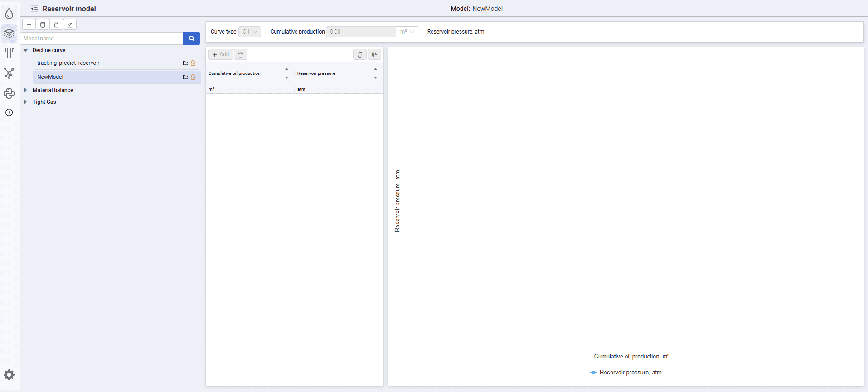Click the Cumulative production value field
This screenshot has height=392, width=868.
click(x=361, y=32)
